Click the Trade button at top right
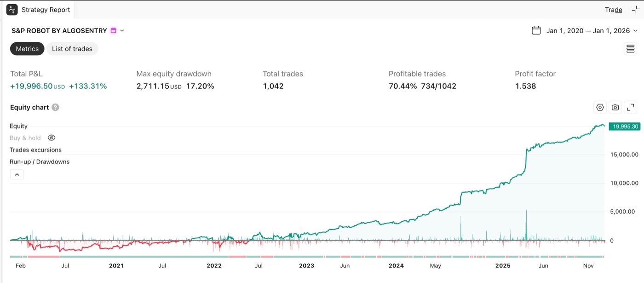The image size is (644, 283). [614, 10]
